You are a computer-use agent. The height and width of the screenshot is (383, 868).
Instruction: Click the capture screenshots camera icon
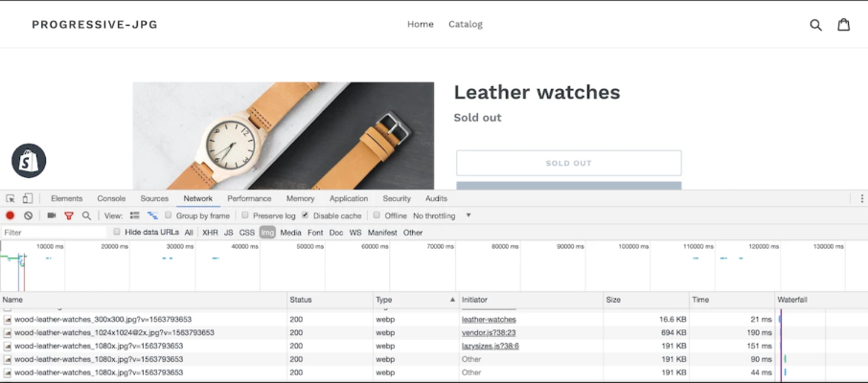point(52,215)
